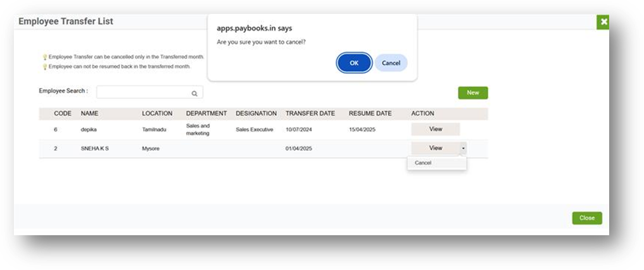Viewport: 644px width, 270px height.
Task: Click resume date 15/04/2025
Action: click(362, 130)
